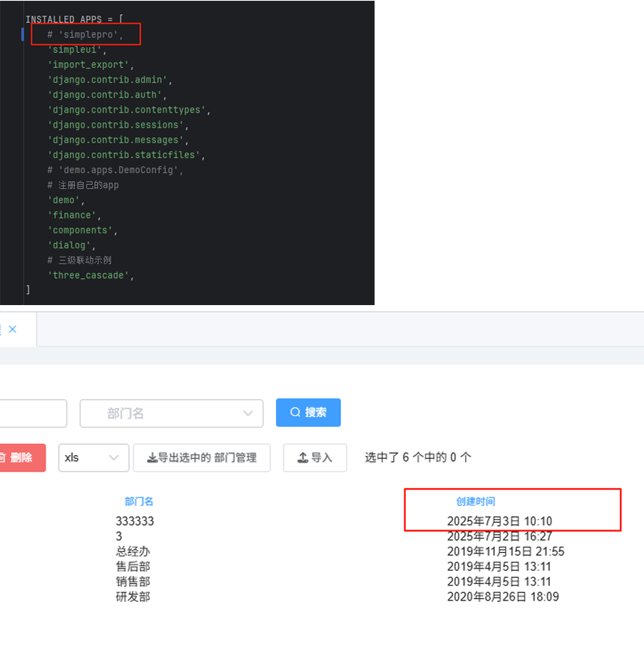Click the 'django.contrib.sessions' code line
Viewport: 644px width, 649px height.
[x=118, y=125]
